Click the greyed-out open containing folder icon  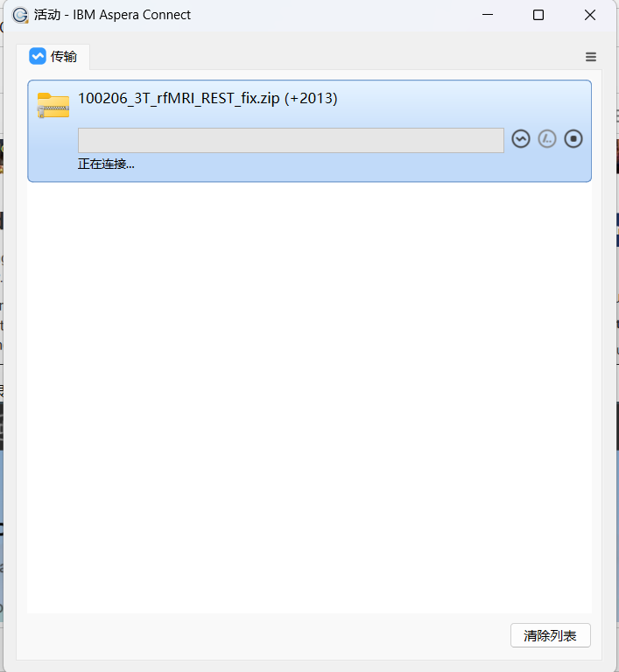coord(547,139)
